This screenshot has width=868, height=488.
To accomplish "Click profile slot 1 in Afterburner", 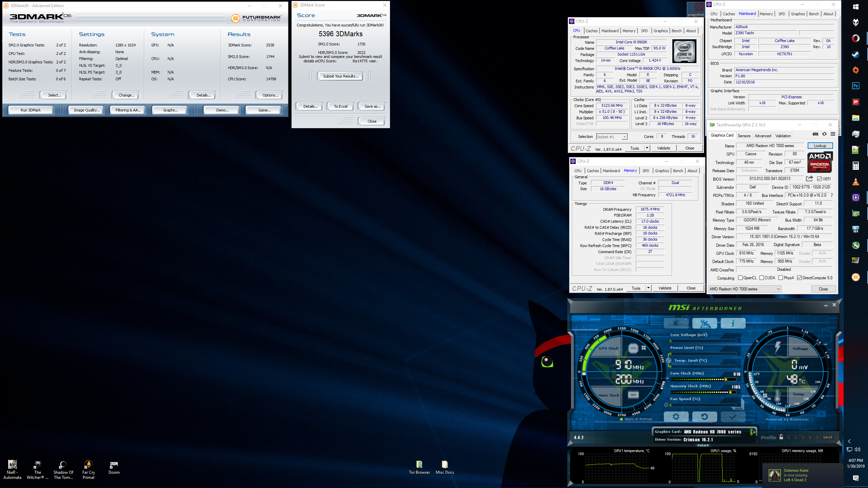I will [788, 437].
